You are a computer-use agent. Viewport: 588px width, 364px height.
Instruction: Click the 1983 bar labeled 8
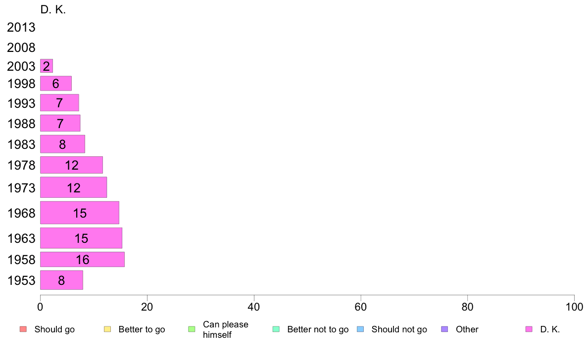[x=63, y=144]
